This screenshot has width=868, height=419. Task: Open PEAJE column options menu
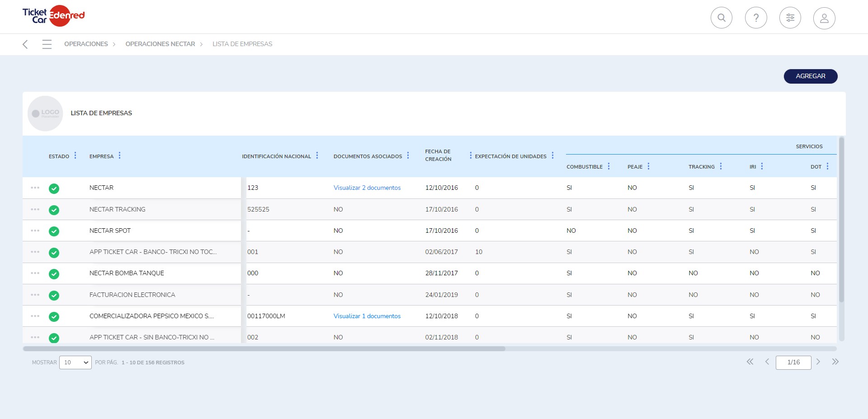coord(649,166)
